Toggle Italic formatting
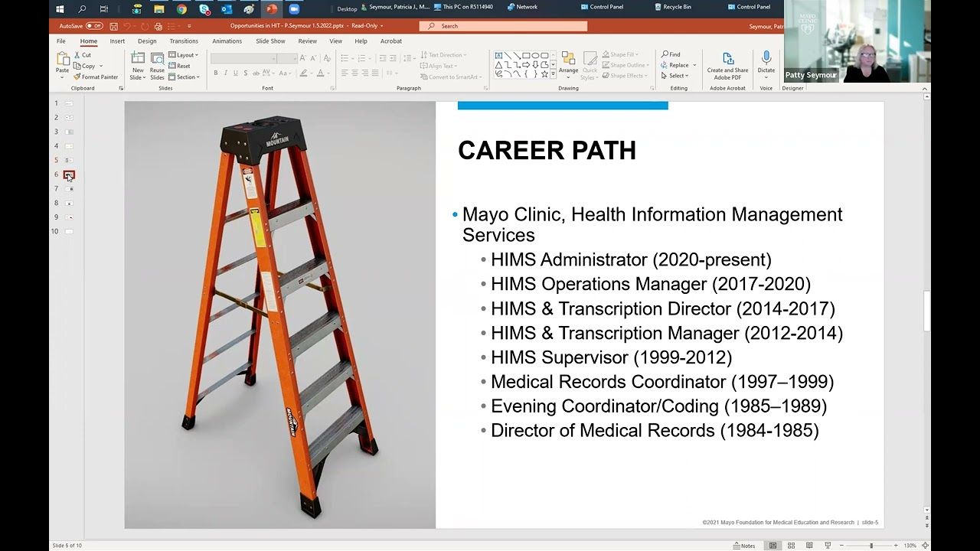This screenshot has width=980, height=551. coord(226,73)
